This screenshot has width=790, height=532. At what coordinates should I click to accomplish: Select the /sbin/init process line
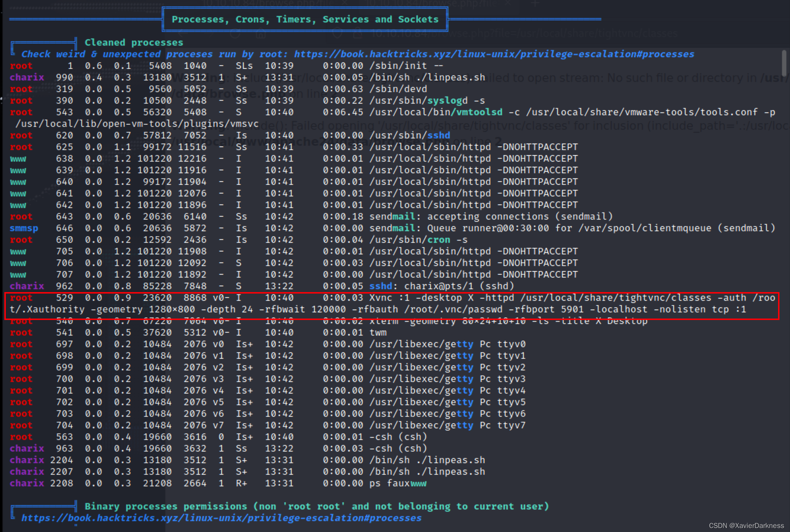[227, 66]
